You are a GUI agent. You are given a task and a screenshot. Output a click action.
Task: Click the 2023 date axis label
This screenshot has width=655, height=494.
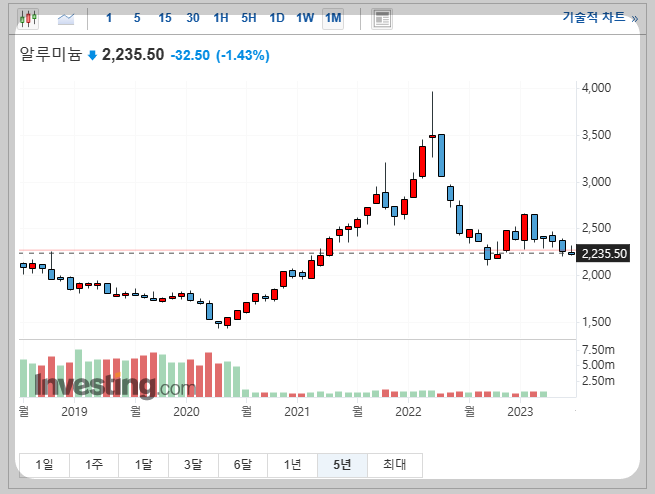coord(520,412)
